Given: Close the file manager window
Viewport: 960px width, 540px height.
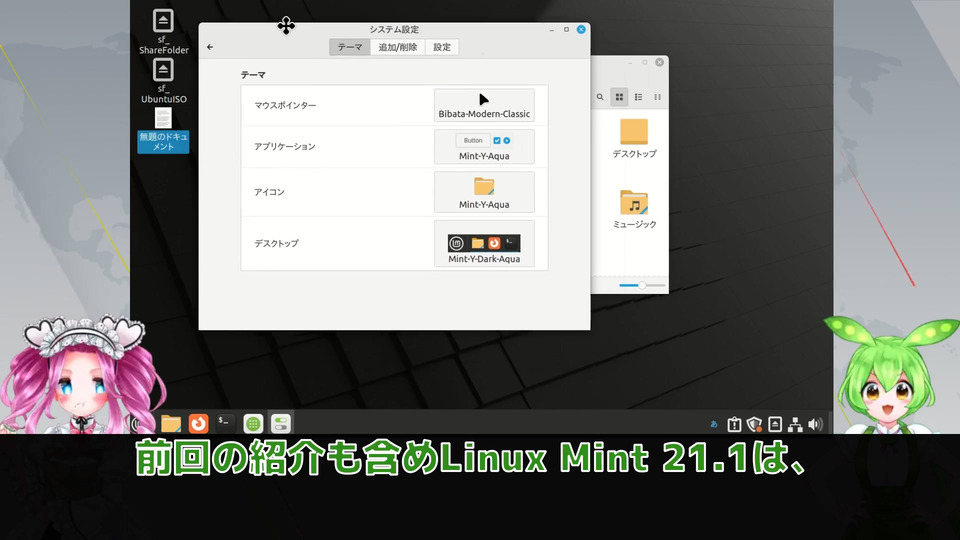Looking at the screenshot, I should point(659,62).
